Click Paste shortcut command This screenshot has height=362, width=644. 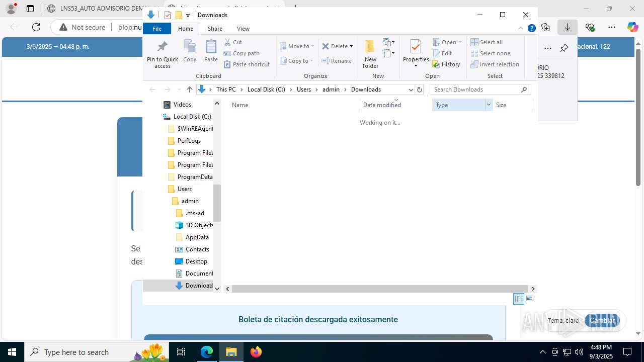pyautogui.click(x=247, y=64)
